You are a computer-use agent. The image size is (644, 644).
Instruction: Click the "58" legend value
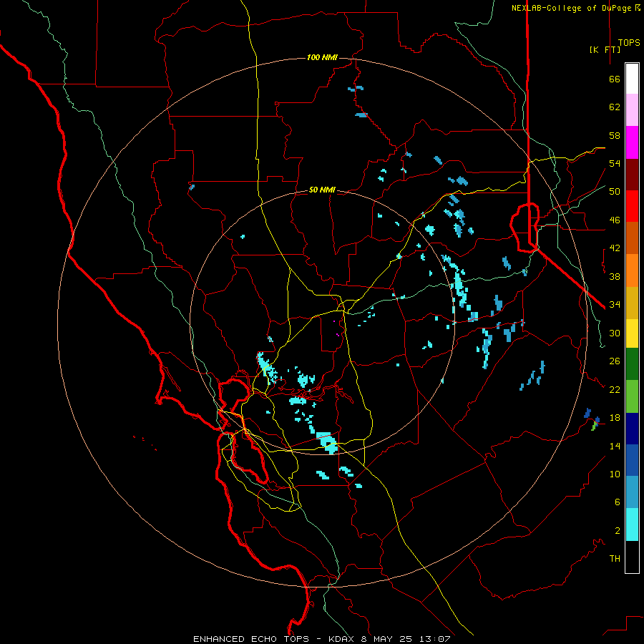(x=615, y=135)
